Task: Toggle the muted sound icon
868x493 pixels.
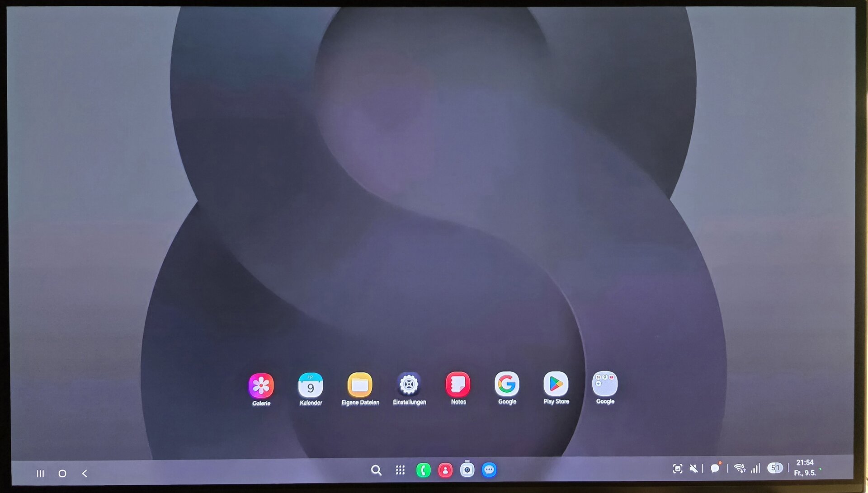Action: point(693,469)
